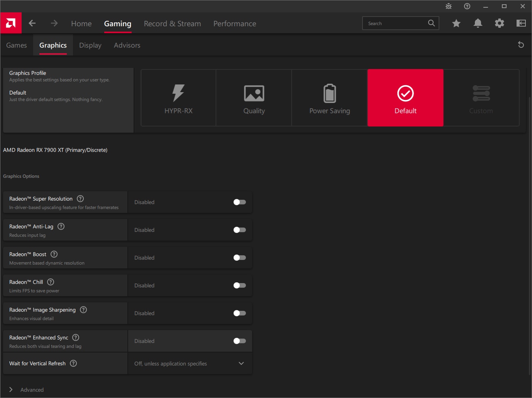This screenshot has width=532, height=398.
Task: Show help for Radeon Image Sharpening
Action: coord(83,310)
